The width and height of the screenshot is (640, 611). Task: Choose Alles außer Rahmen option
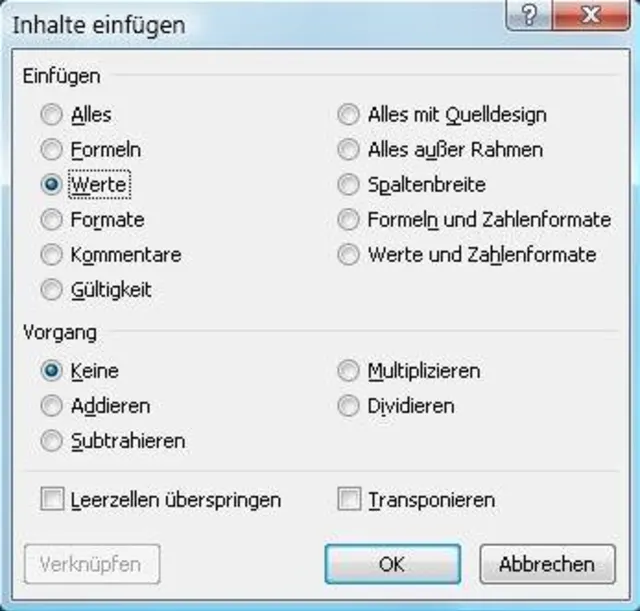348,150
